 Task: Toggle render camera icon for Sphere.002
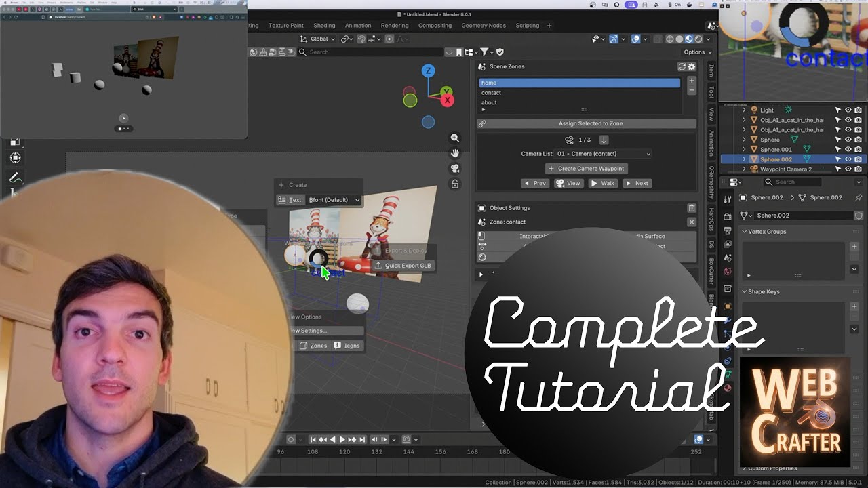pos(859,159)
